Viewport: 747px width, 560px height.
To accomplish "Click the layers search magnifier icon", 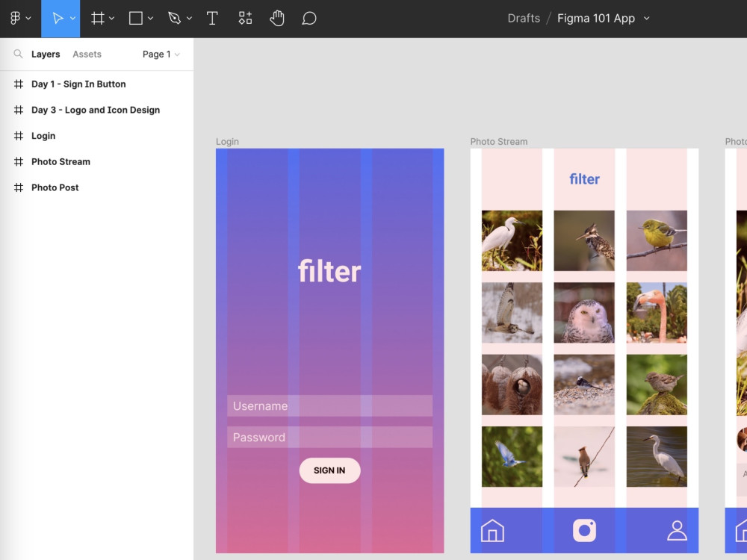I will [18, 54].
